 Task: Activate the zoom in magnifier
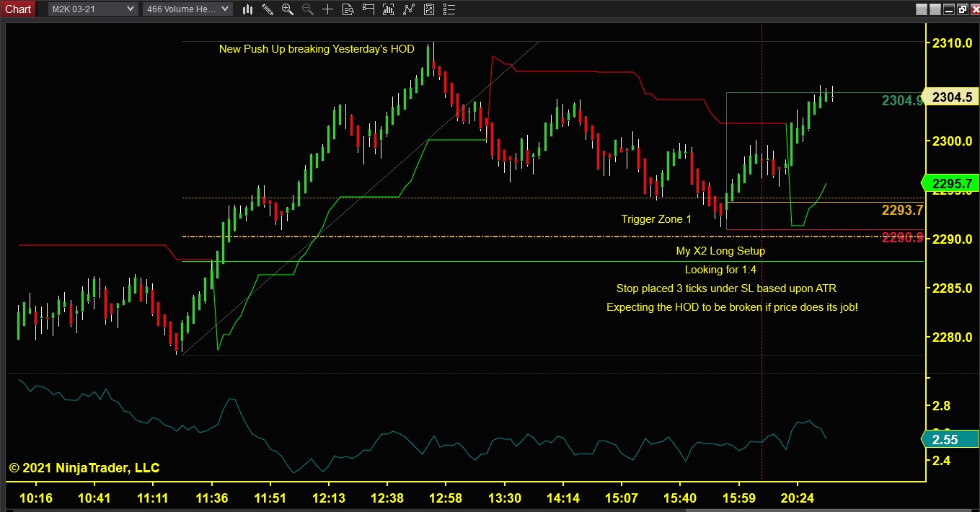coord(288,9)
